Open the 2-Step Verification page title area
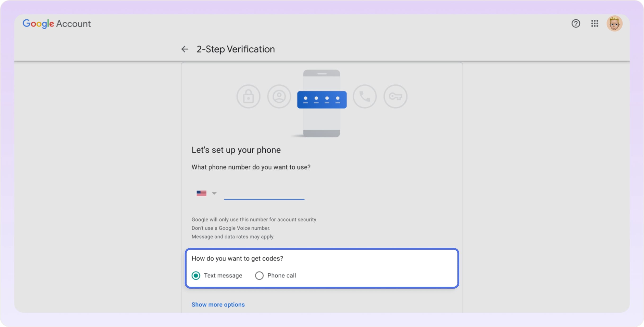644x327 pixels. tap(235, 49)
